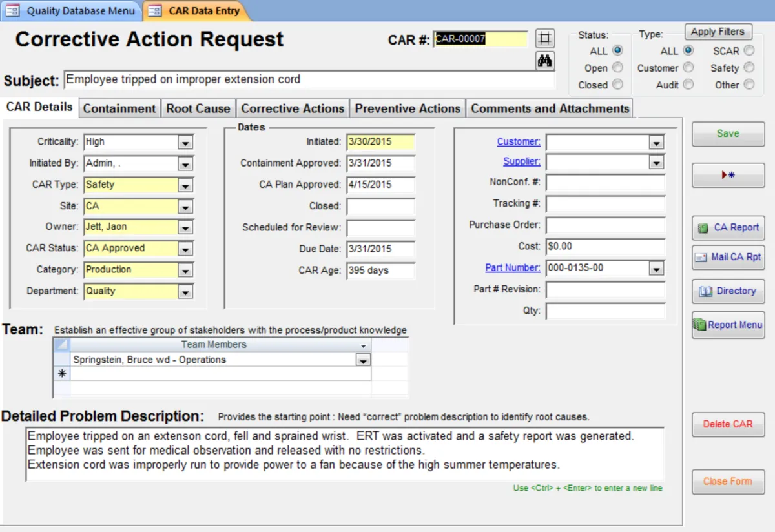Click the Scheduled for Review field

click(x=380, y=228)
